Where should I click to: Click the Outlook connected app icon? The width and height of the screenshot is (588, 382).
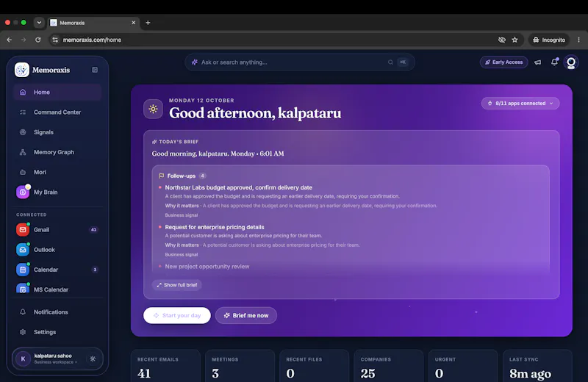tap(23, 250)
